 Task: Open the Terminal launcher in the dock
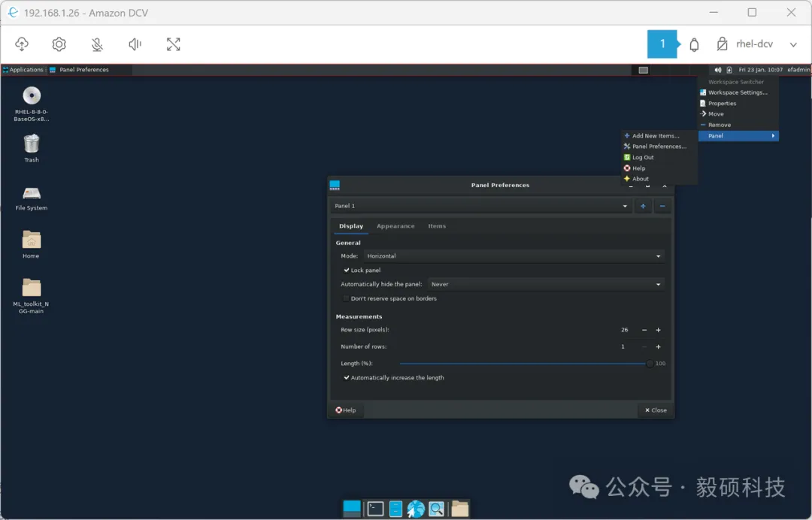(375, 509)
